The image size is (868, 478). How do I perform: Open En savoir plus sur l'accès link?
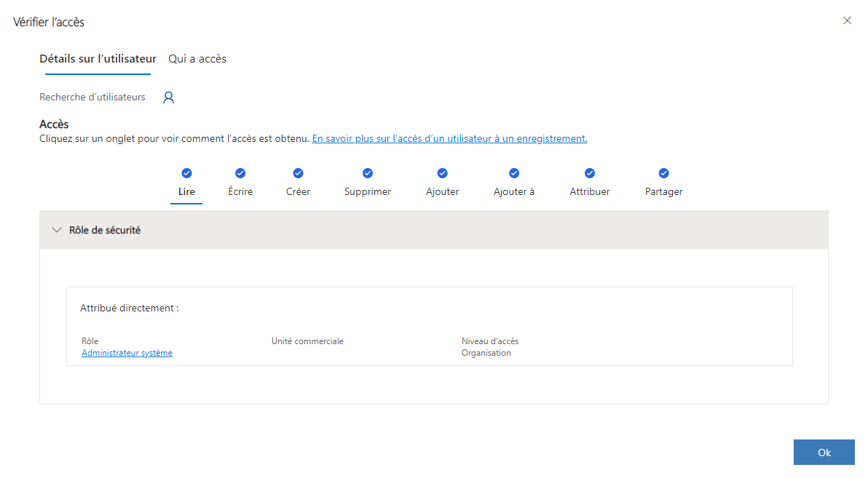449,138
